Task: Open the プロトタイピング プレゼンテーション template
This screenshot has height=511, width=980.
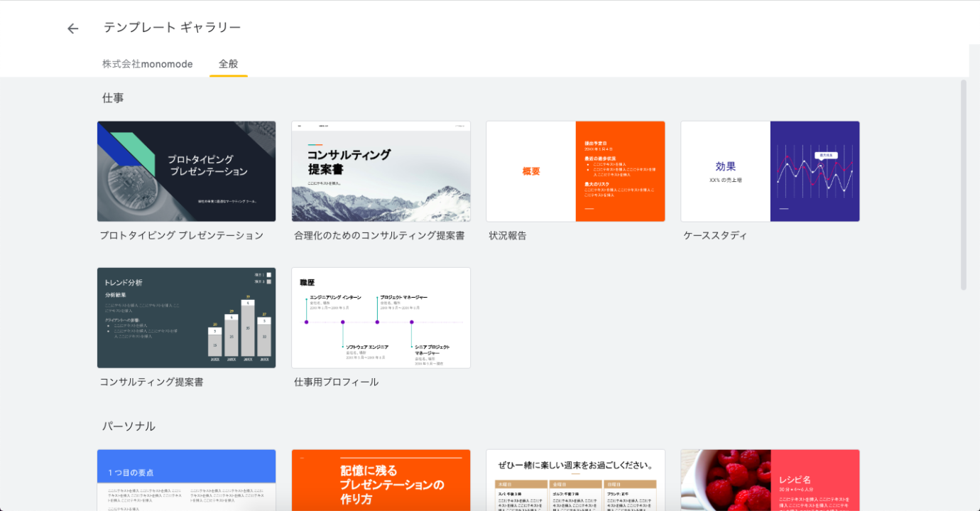Action: click(x=186, y=171)
